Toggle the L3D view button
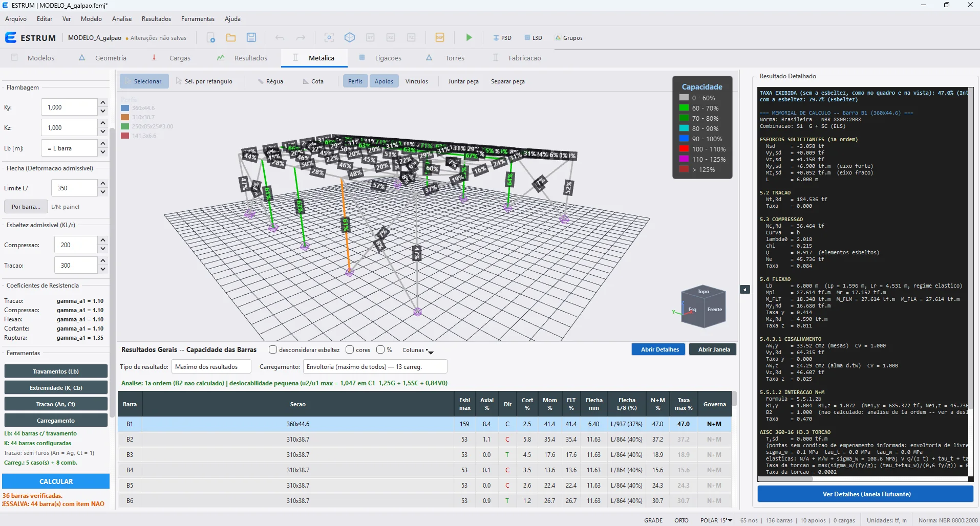Screen dimensions: 980x526 [x=533, y=38]
